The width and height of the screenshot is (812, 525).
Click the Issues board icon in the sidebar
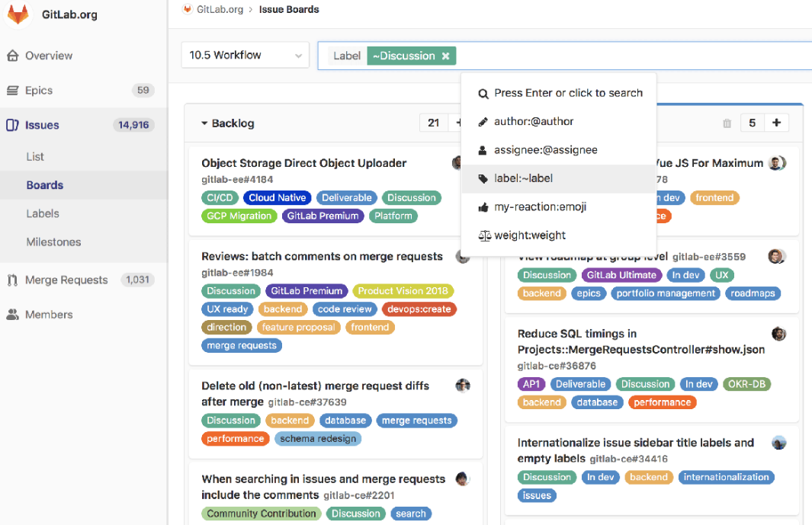(12, 125)
